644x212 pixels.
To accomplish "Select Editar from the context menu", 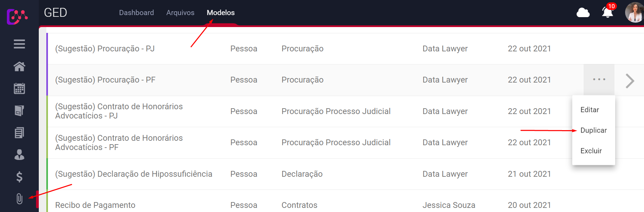I will click(589, 110).
